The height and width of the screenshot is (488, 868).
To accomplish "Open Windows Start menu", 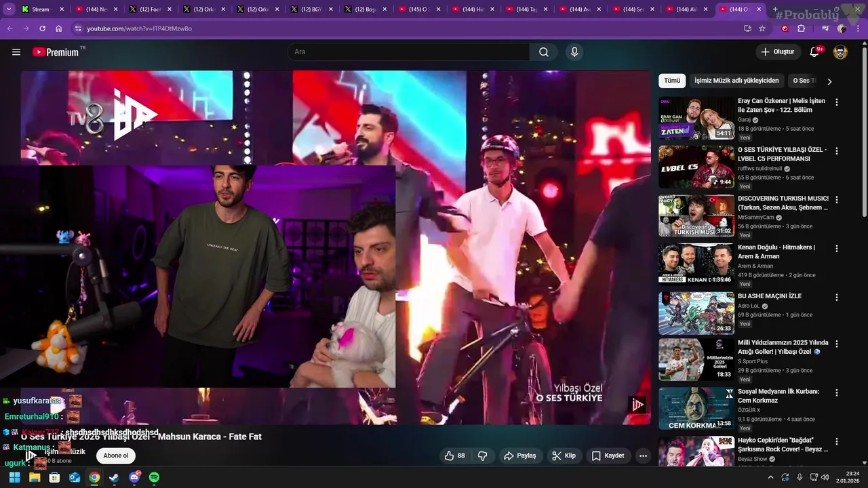I will point(14,477).
